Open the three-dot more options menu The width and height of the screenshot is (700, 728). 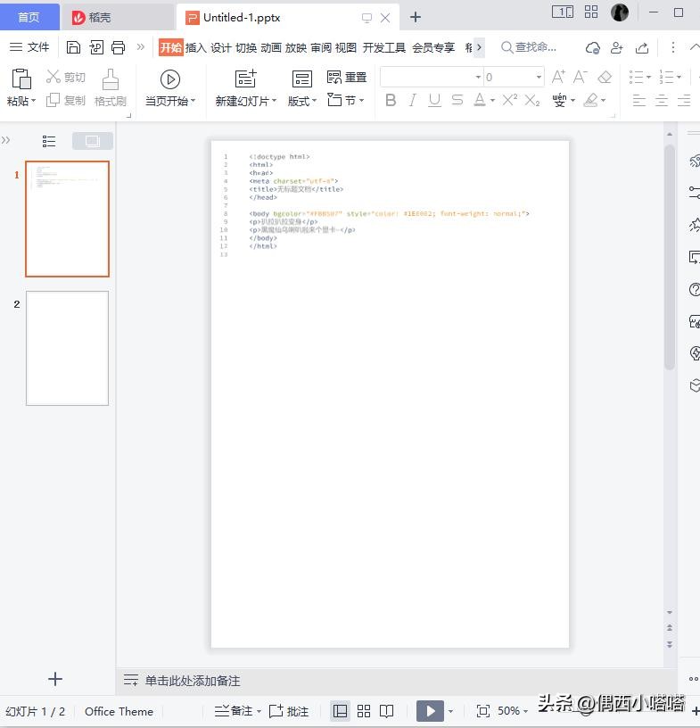coord(673,47)
